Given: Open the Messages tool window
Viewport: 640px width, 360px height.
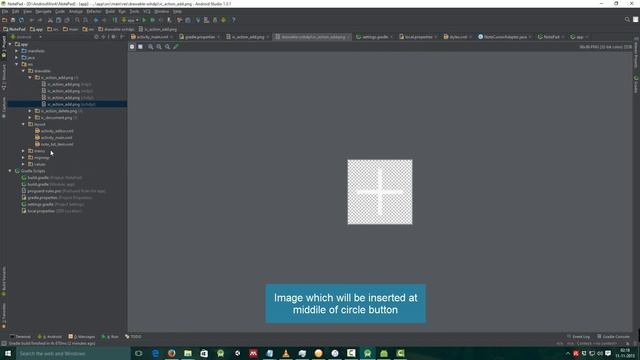Looking at the screenshot, I should [x=81, y=337].
